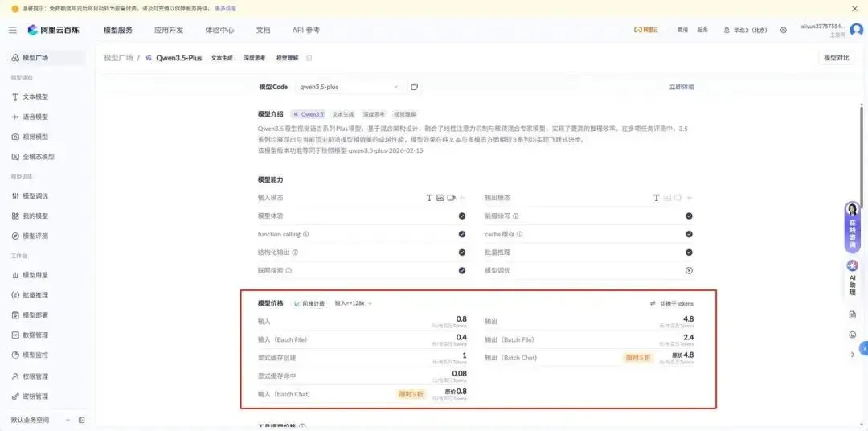The image size is (868, 431).
Task: Select 我的模型 in the sidebar
Action: 47,216
